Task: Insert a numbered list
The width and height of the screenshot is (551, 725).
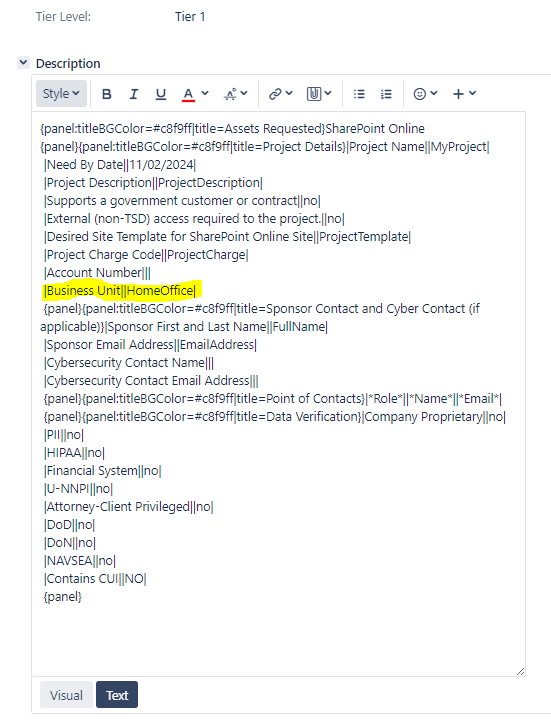Action: tap(386, 94)
